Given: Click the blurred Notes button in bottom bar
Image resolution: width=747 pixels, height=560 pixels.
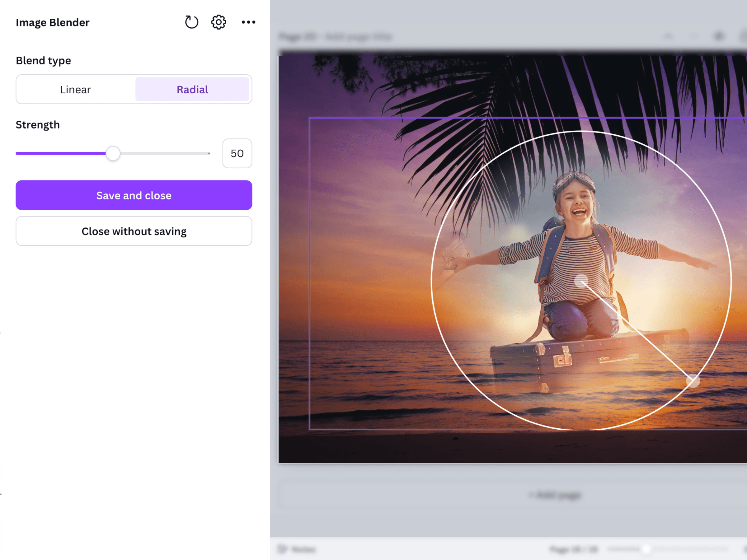Looking at the screenshot, I should coord(297,549).
